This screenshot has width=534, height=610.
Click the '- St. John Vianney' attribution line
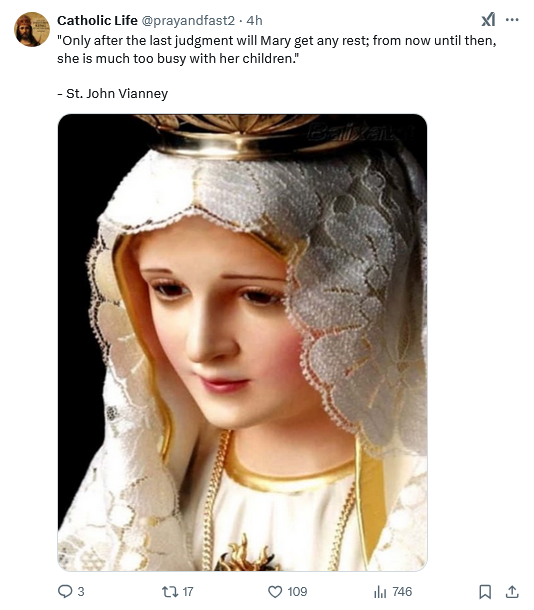(x=113, y=93)
